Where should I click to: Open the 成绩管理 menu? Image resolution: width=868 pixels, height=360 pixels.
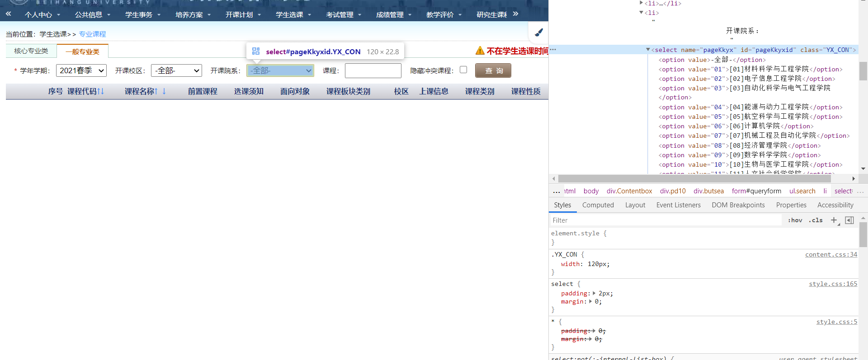[394, 14]
